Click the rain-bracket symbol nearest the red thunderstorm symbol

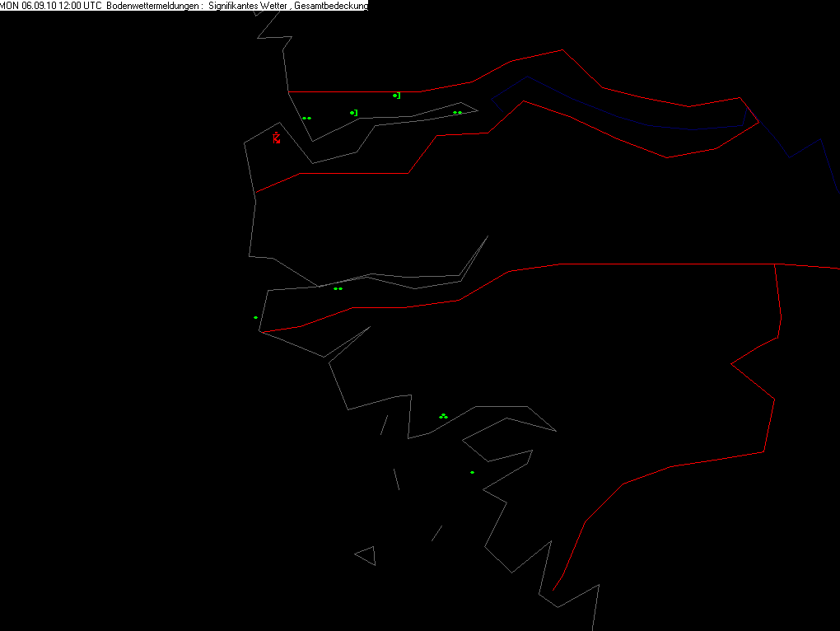click(x=354, y=113)
